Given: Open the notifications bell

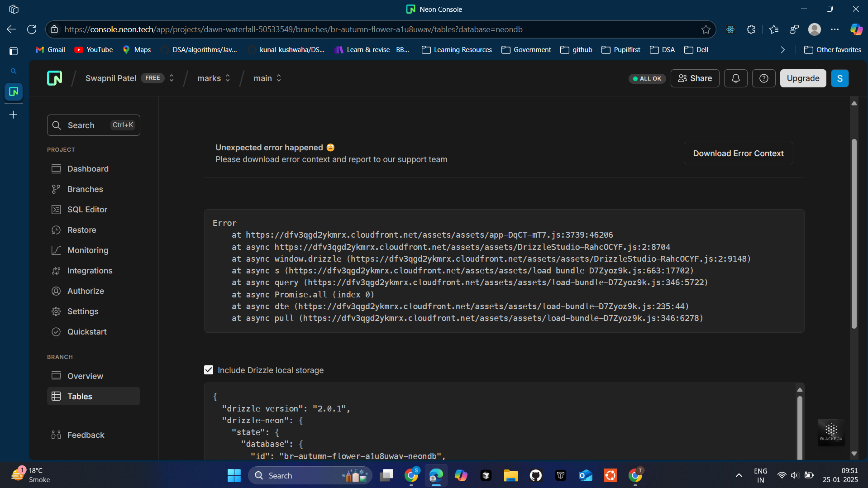Looking at the screenshot, I should coord(736,78).
